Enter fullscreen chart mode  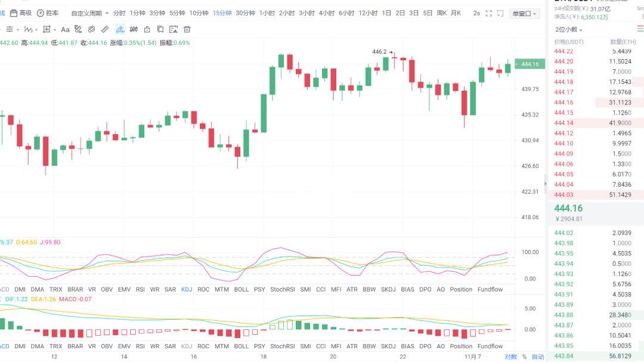click(x=489, y=13)
